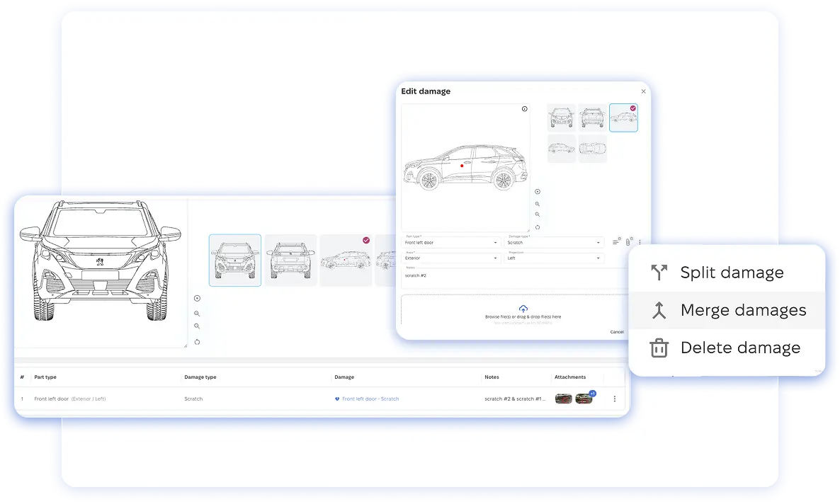Open the three-dot menu in the damage table row

pyautogui.click(x=614, y=399)
